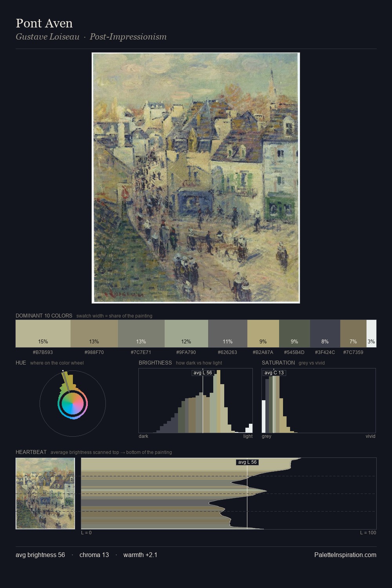Viewport: 392px width, 588px height.
Task: Click 'swatch width = share of the painting' note
Action: coord(114,316)
